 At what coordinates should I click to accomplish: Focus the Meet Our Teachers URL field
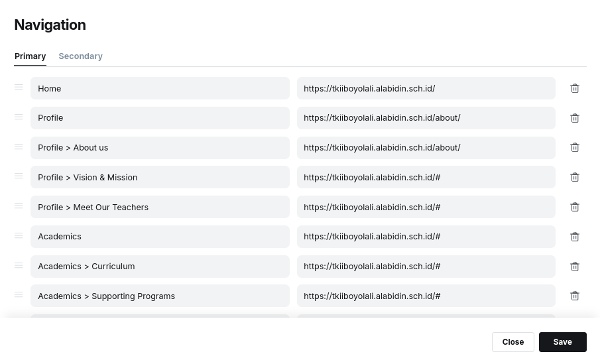pyautogui.click(x=426, y=207)
